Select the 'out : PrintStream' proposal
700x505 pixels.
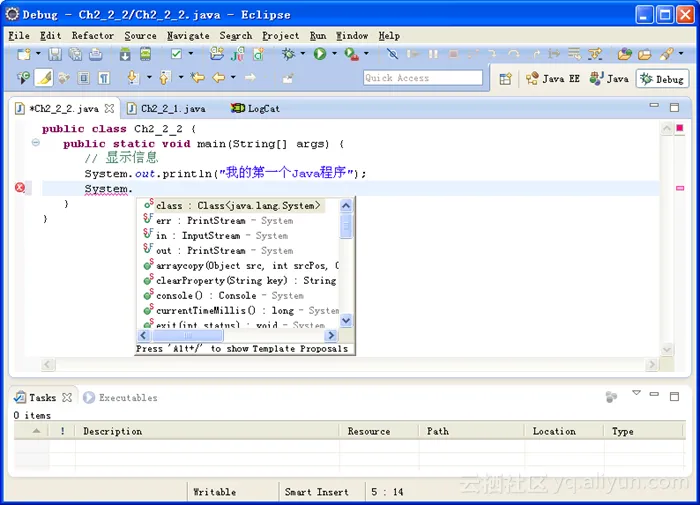[x=200, y=250]
